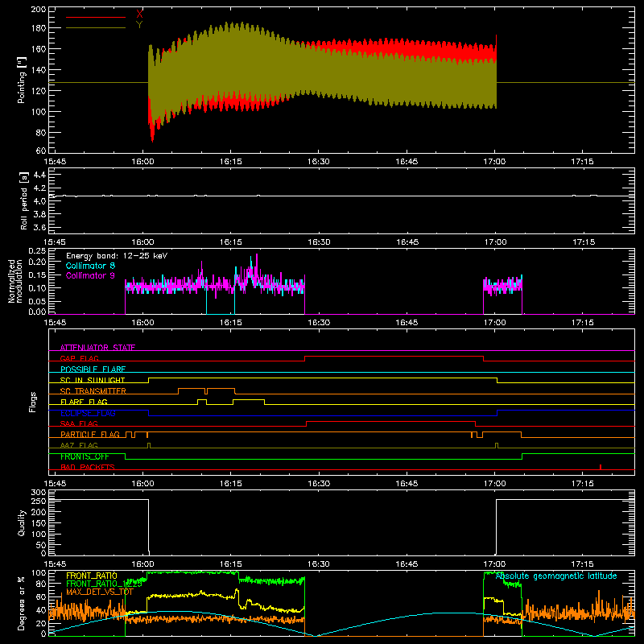Select the SC_IN_SUNLIGHT label
Screen dimensions: 644x644
point(93,380)
